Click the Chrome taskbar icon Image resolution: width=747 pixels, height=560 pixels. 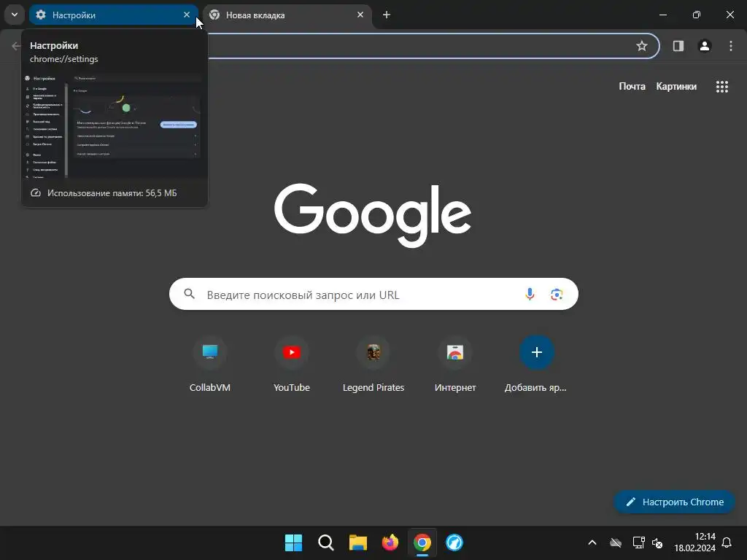coord(422,542)
